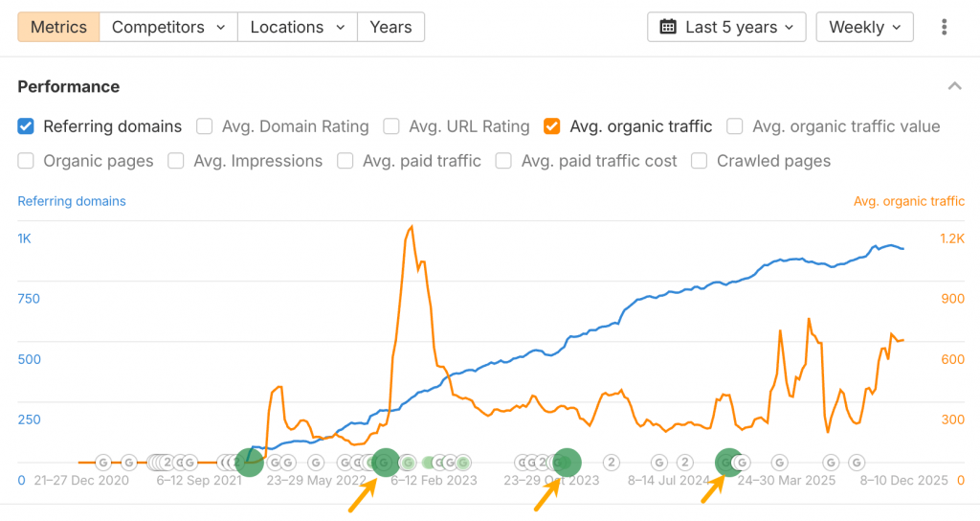This screenshot has height=521, width=980.
Task: Open the Weekly interval dropdown
Action: coord(864,27)
